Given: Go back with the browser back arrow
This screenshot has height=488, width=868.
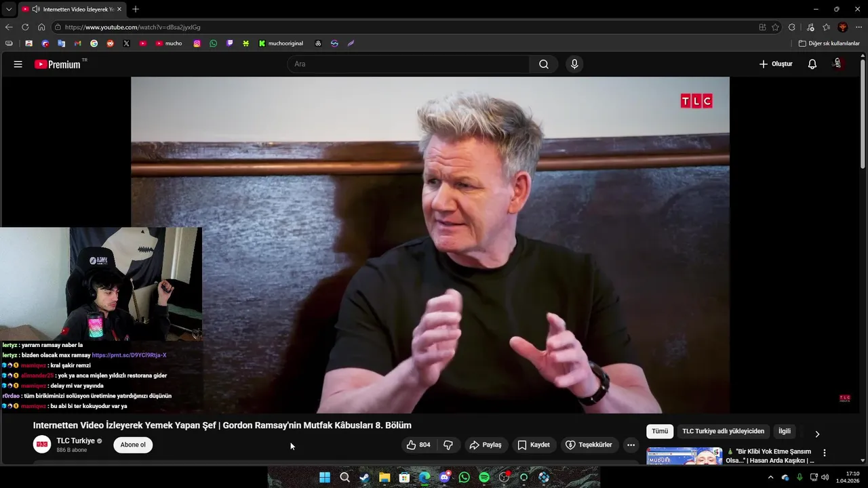Looking at the screenshot, I should 9,27.
